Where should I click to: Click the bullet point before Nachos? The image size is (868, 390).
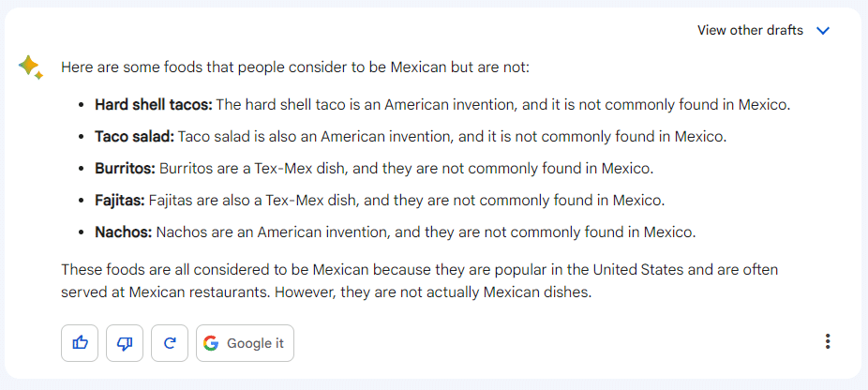pos(82,232)
